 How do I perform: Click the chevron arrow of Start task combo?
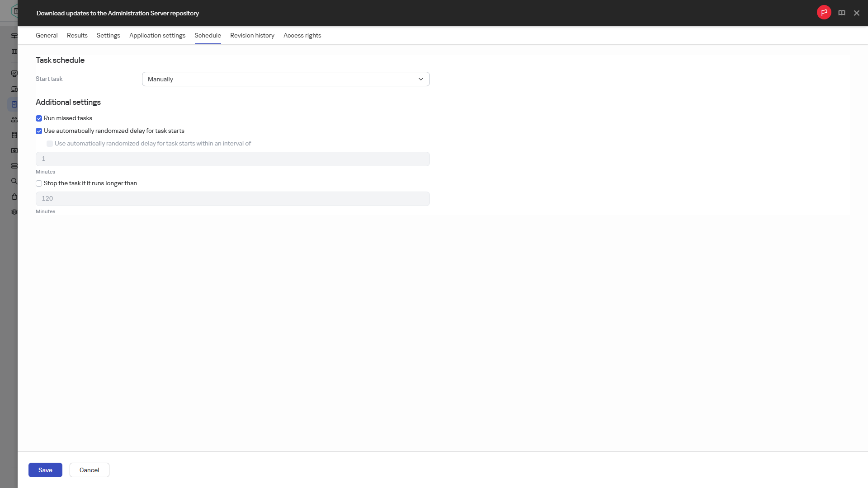click(421, 79)
